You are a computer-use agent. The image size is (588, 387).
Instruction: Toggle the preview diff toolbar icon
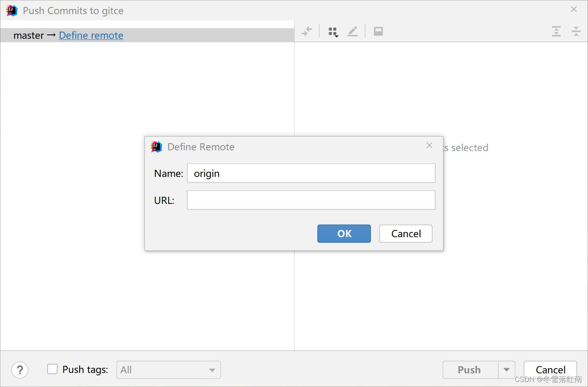[x=378, y=31]
